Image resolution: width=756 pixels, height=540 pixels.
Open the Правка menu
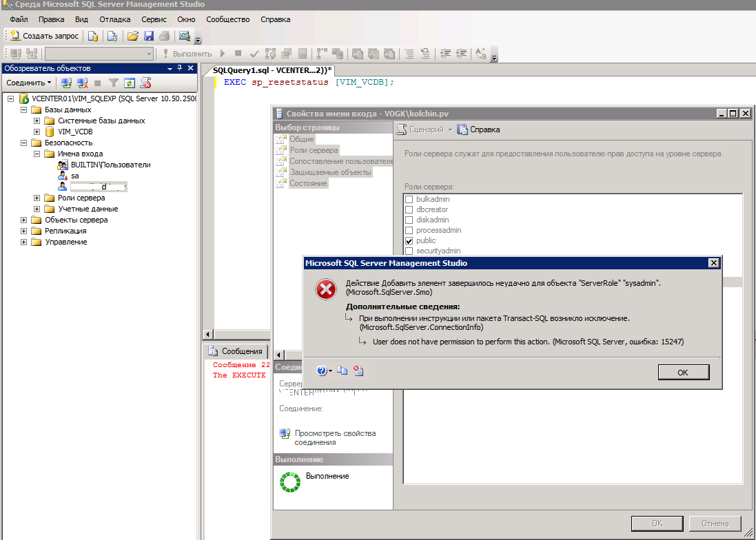click(51, 19)
